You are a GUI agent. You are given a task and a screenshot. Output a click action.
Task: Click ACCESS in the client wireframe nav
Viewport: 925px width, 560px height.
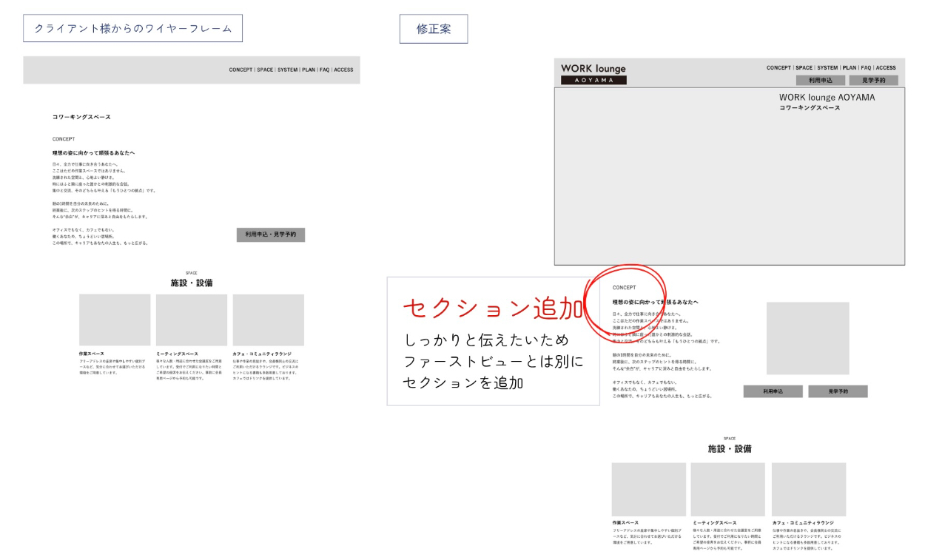[x=343, y=70]
